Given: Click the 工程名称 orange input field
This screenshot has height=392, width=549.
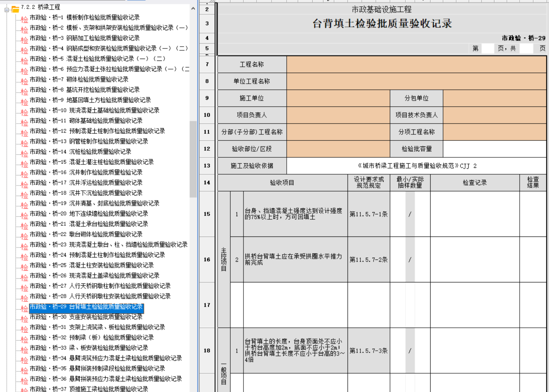Looking at the screenshot, I should [x=416, y=64].
